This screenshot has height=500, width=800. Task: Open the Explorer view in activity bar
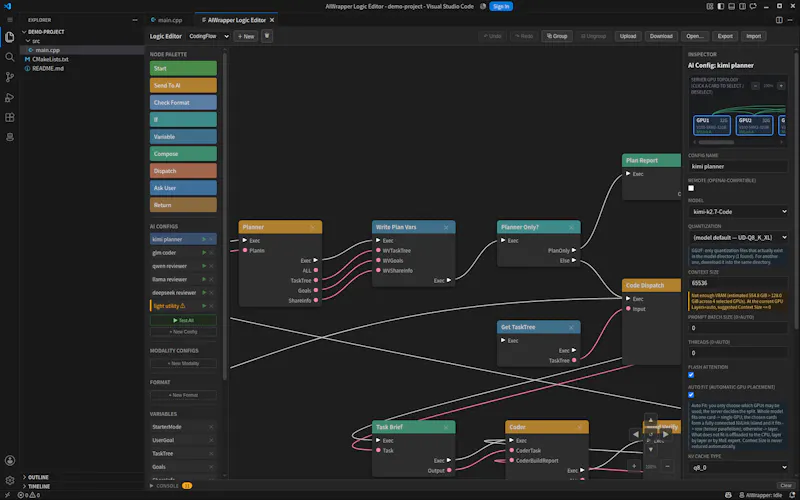point(10,37)
